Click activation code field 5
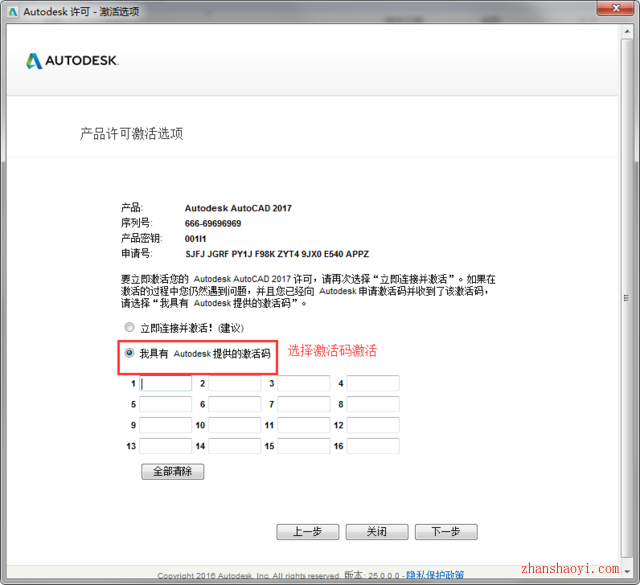This screenshot has height=585, width=640. [x=165, y=404]
